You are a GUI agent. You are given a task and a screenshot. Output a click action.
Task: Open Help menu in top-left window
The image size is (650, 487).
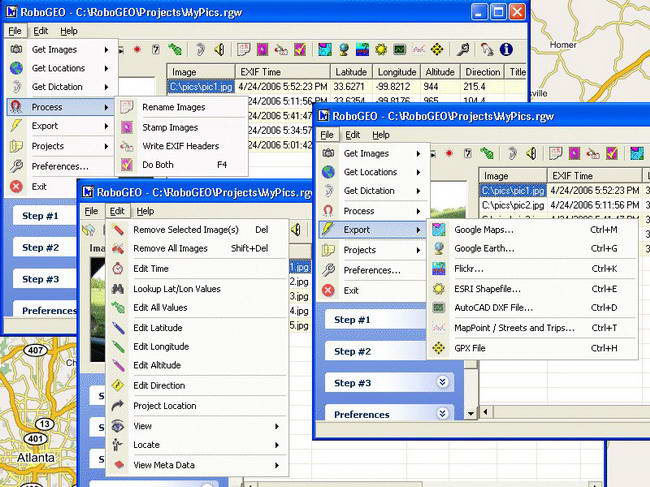(x=69, y=31)
